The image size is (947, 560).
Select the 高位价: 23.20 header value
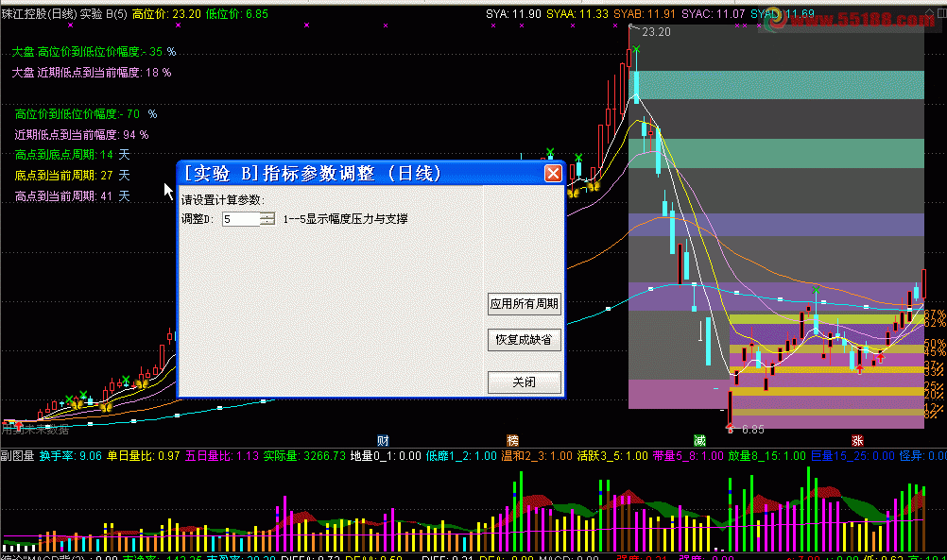click(166, 14)
